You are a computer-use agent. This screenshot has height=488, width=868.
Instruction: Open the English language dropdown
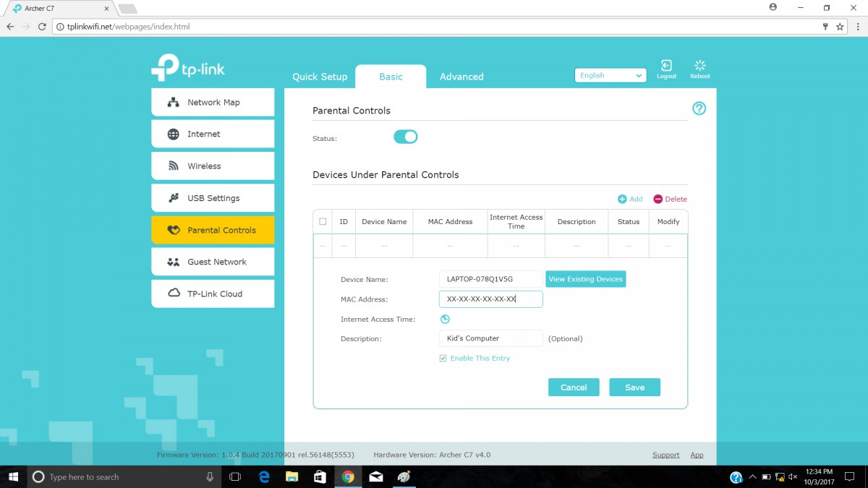coord(610,74)
